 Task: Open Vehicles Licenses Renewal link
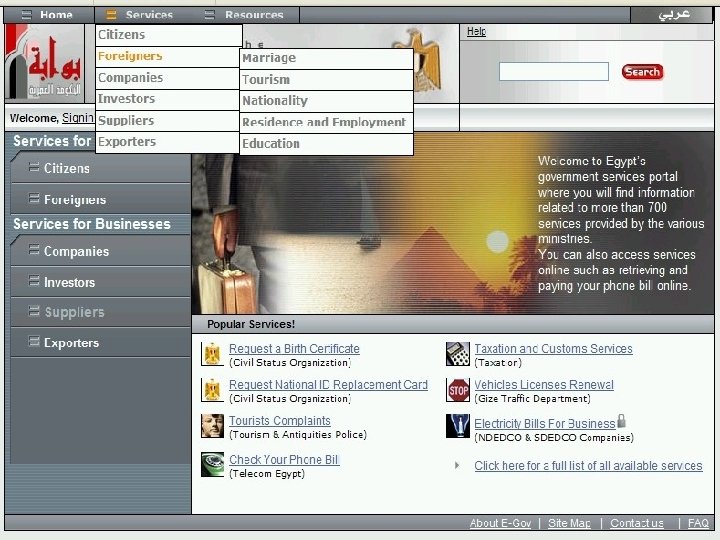pyautogui.click(x=544, y=384)
